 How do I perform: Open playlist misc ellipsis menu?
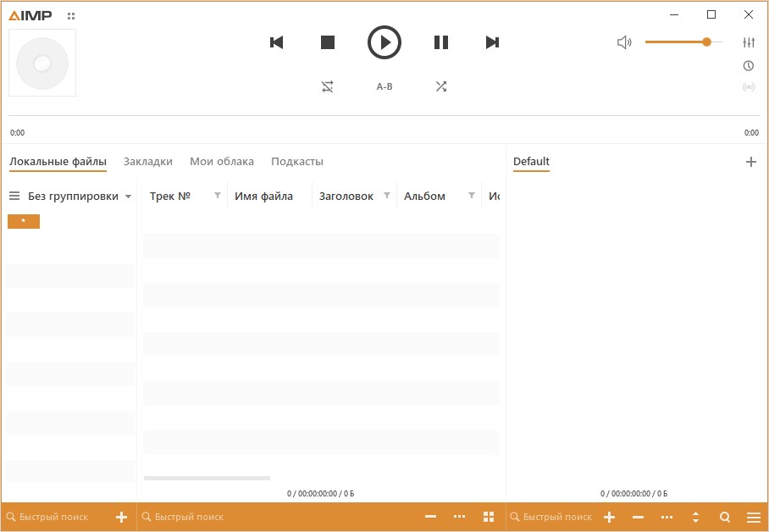tap(667, 517)
